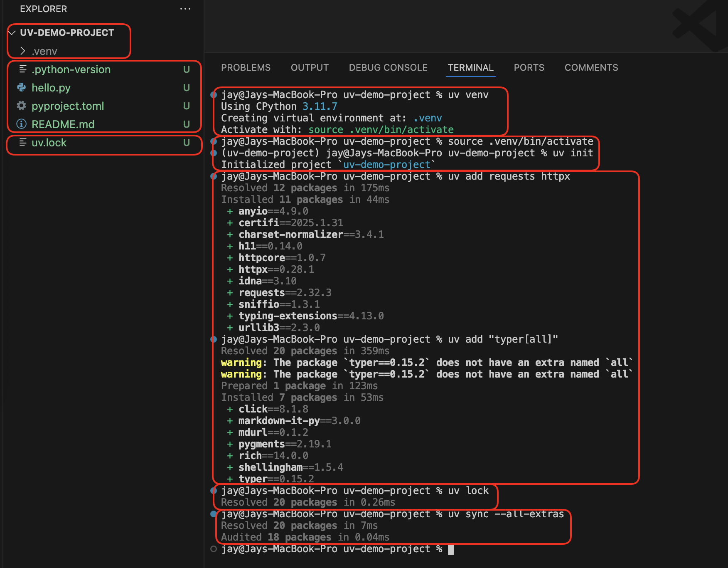Click the terminal cursor at the last prompt

point(451,549)
